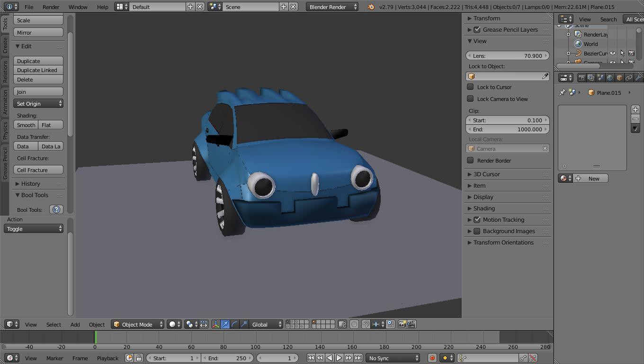Click the record auto-keyframe button

[x=432, y=358]
